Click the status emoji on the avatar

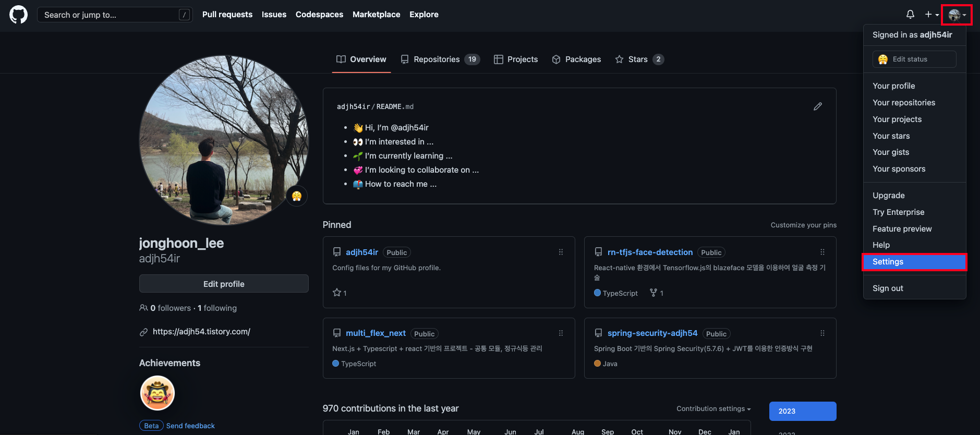point(297,196)
